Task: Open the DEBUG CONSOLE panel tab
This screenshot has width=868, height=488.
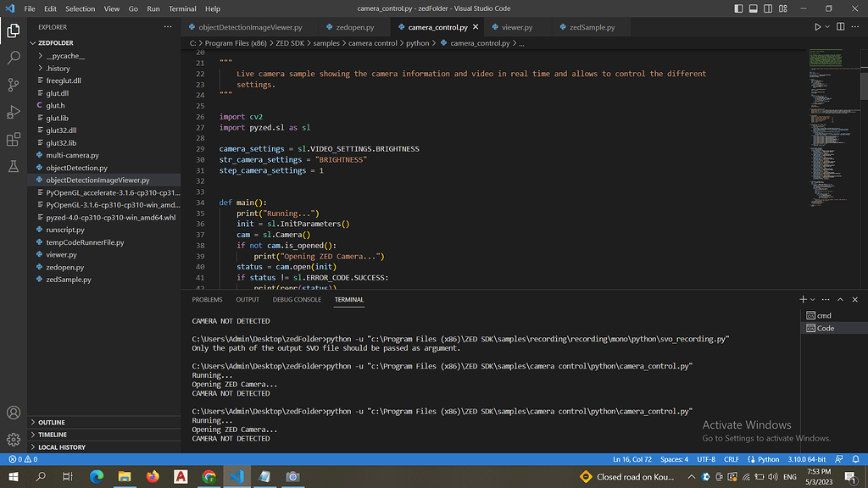Action: 297,300
